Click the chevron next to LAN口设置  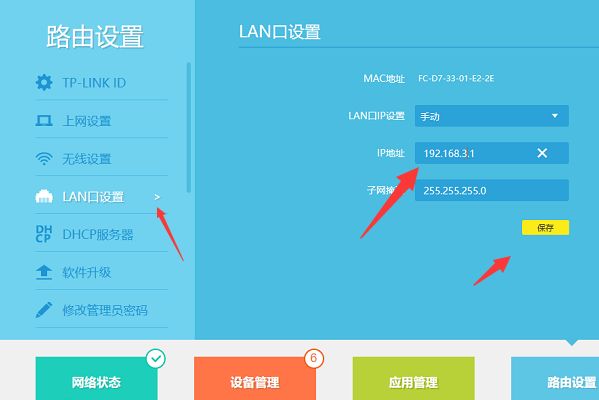point(157,197)
